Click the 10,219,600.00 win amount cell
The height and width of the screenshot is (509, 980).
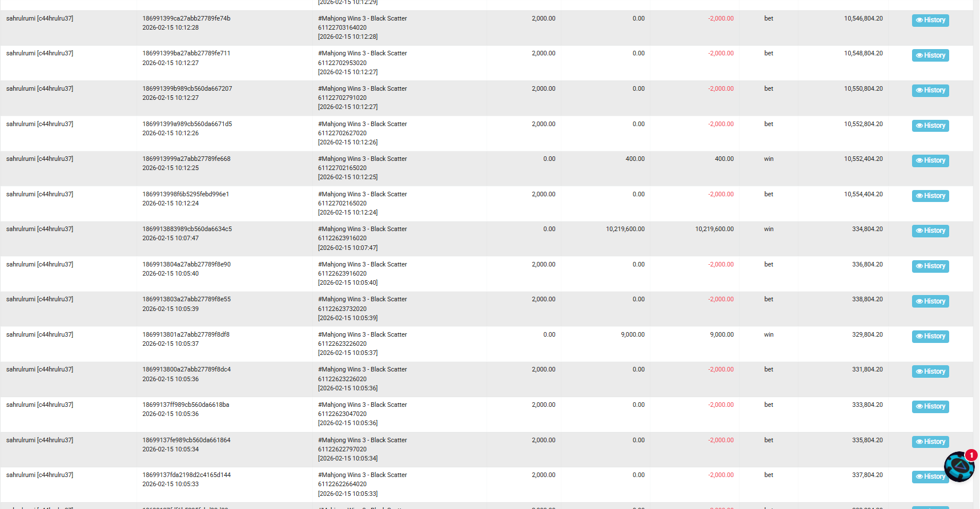[x=625, y=229]
